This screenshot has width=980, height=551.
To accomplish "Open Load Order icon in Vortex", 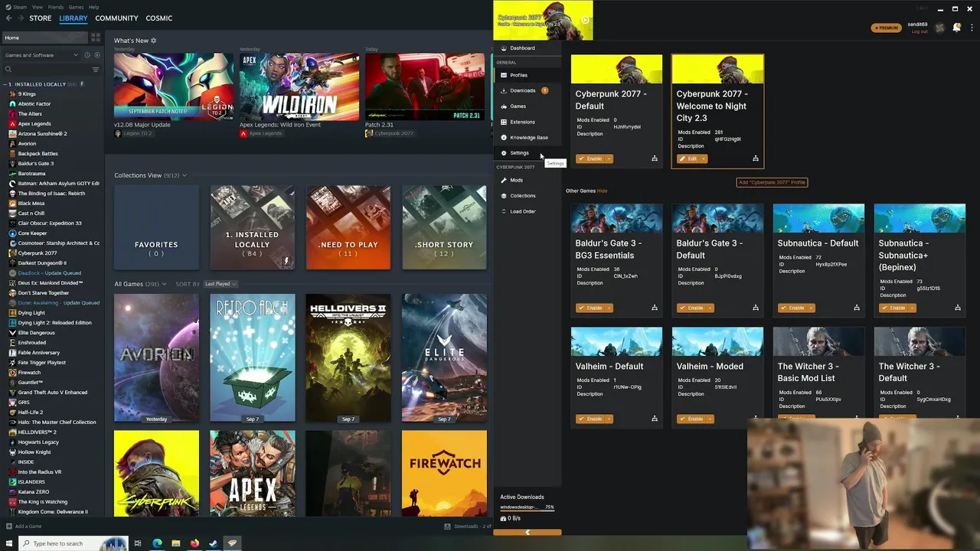I will (x=504, y=211).
